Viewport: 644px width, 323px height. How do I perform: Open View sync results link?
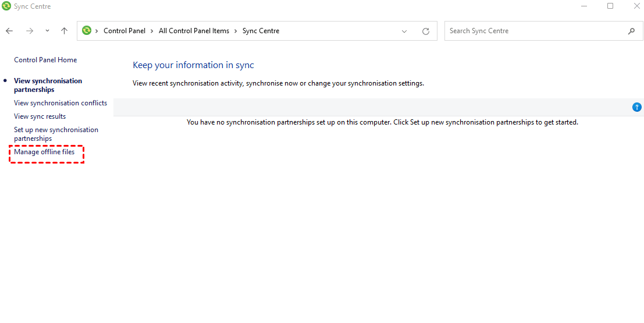click(x=40, y=116)
